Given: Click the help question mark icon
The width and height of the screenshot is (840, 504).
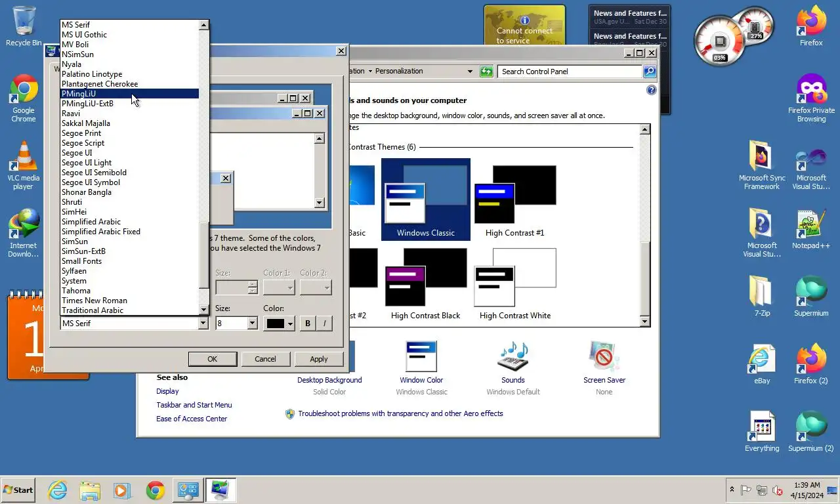Looking at the screenshot, I should tap(651, 90).
